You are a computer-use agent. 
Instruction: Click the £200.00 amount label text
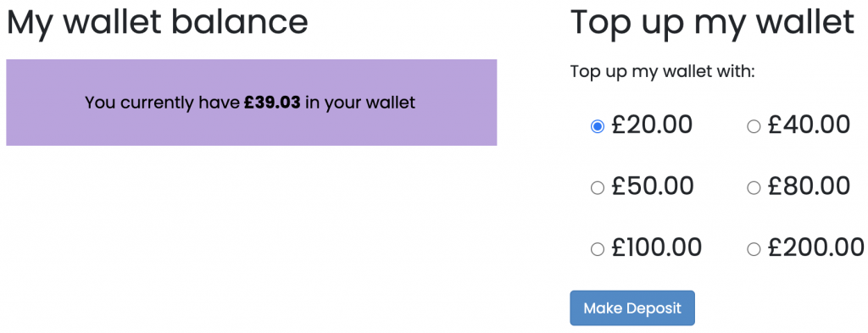[x=816, y=247]
